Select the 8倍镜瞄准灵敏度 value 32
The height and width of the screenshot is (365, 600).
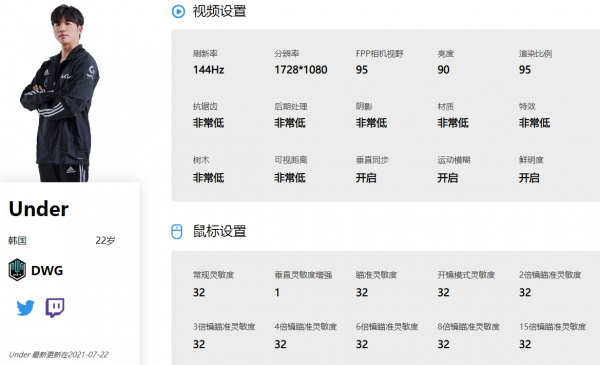tap(443, 344)
